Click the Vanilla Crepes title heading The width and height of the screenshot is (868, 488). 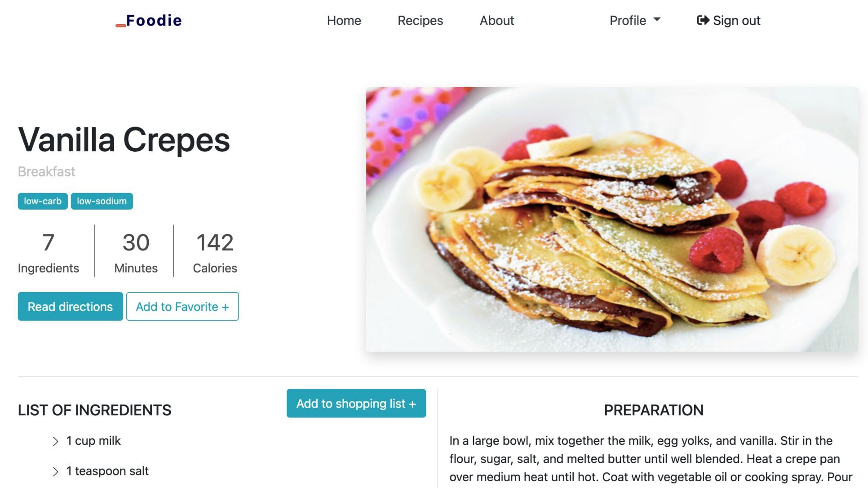pyautogui.click(x=124, y=140)
